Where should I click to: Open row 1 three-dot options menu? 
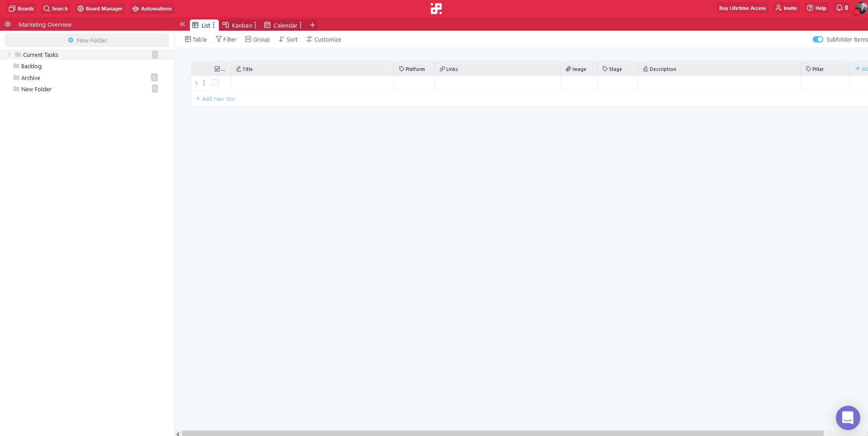pos(204,83)
